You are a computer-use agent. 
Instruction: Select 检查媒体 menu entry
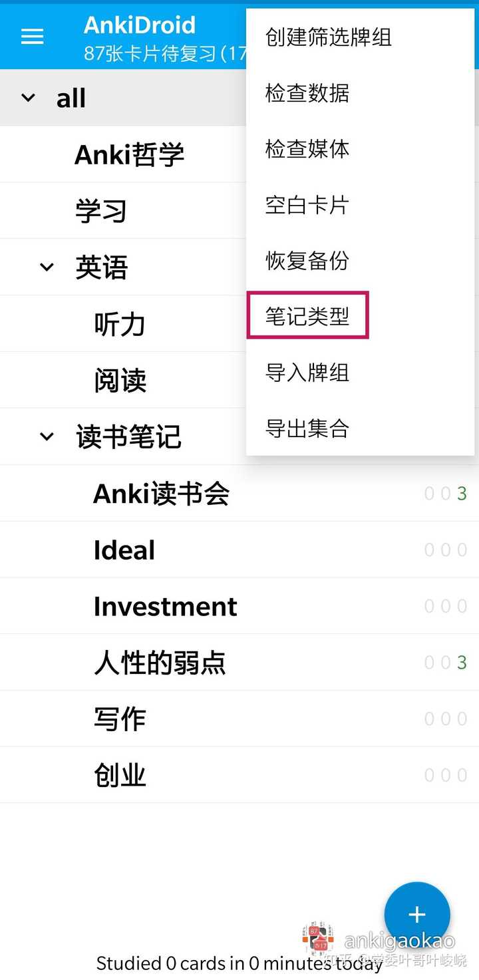tap(307, 149)
